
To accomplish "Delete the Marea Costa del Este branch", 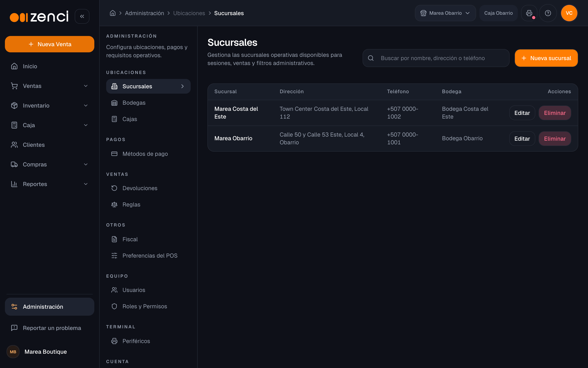I will click(555, 113).
